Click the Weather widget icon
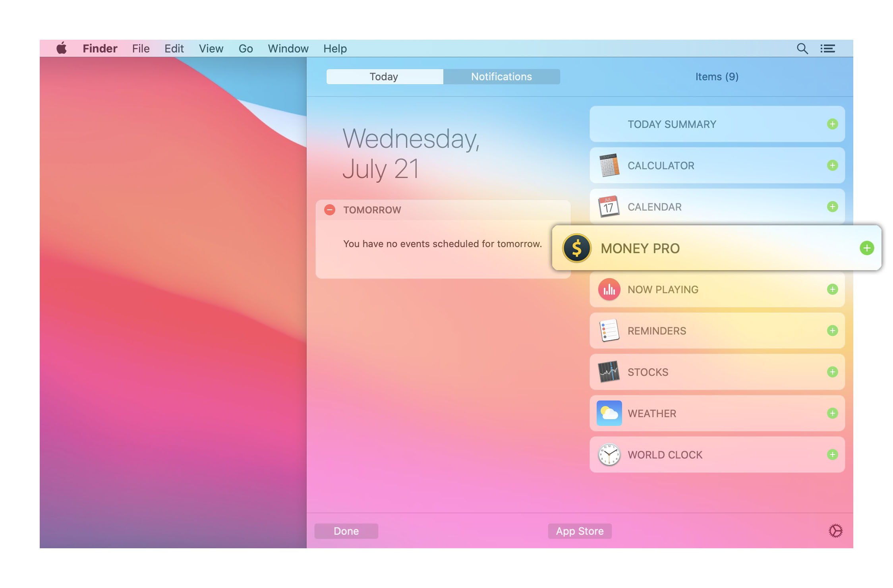Screen dimensions: 893x588 pyautogui.click(x=609, y=413)
